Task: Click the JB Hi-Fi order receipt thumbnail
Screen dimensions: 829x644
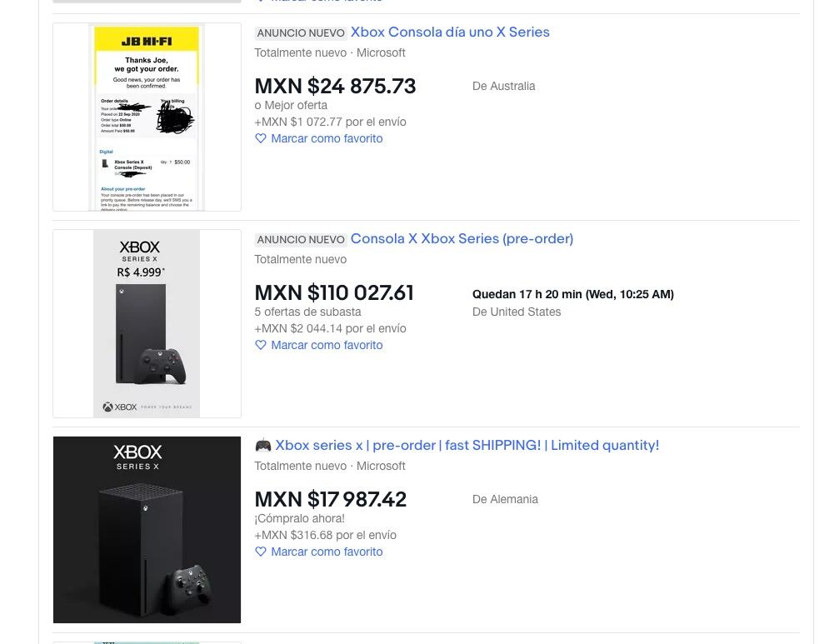Action: tap(147, 117)
